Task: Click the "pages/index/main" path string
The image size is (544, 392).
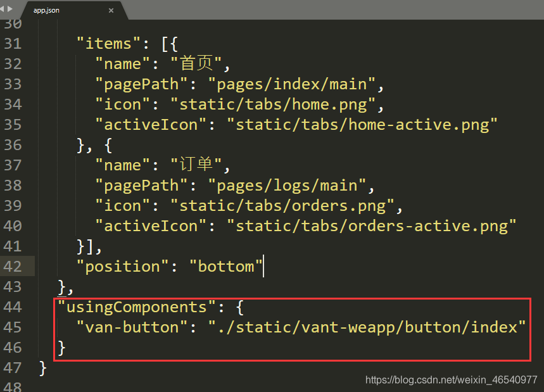Action: [291, 84]
